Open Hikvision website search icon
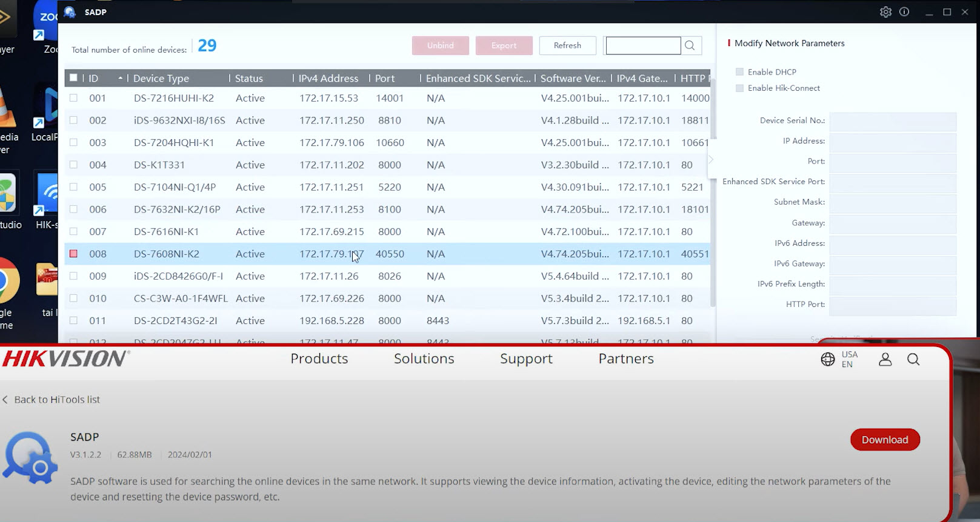 point(913,360)
